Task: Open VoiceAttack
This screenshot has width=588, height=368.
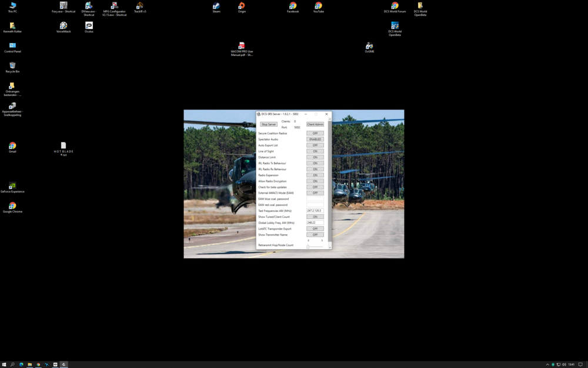Action: coord(64,26)
